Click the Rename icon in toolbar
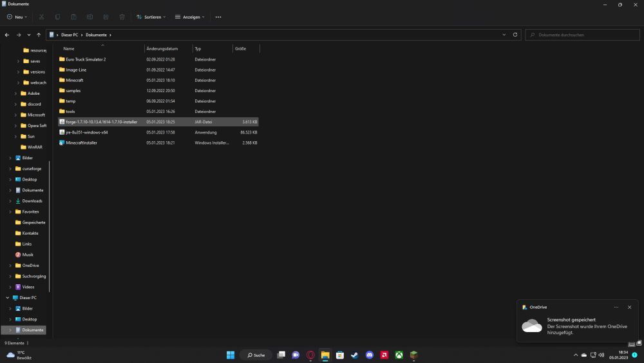644x363 pixels. (90, 17)
